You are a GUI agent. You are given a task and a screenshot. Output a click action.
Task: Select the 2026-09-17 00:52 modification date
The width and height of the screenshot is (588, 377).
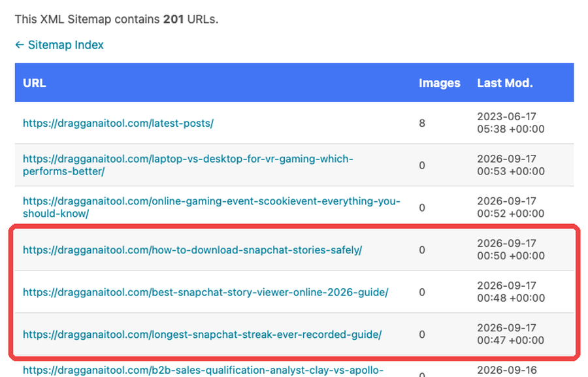[x=511, y=207]
